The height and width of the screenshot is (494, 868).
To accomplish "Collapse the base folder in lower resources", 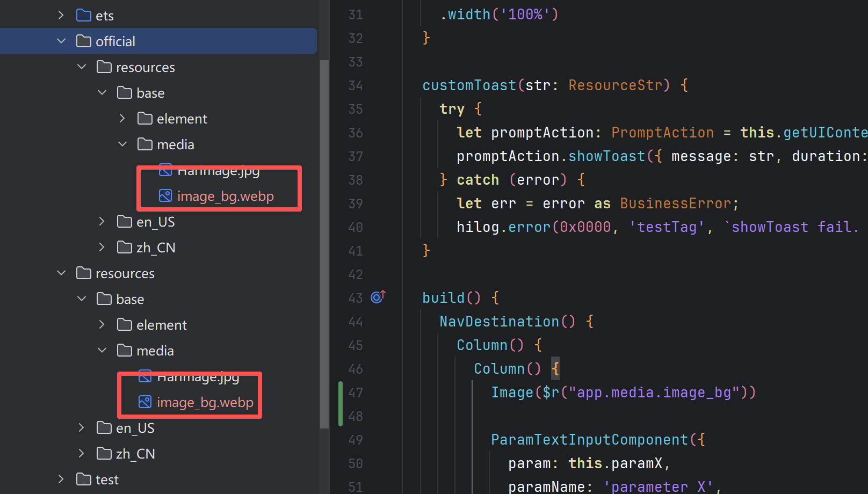I will [x=82, y=299].
